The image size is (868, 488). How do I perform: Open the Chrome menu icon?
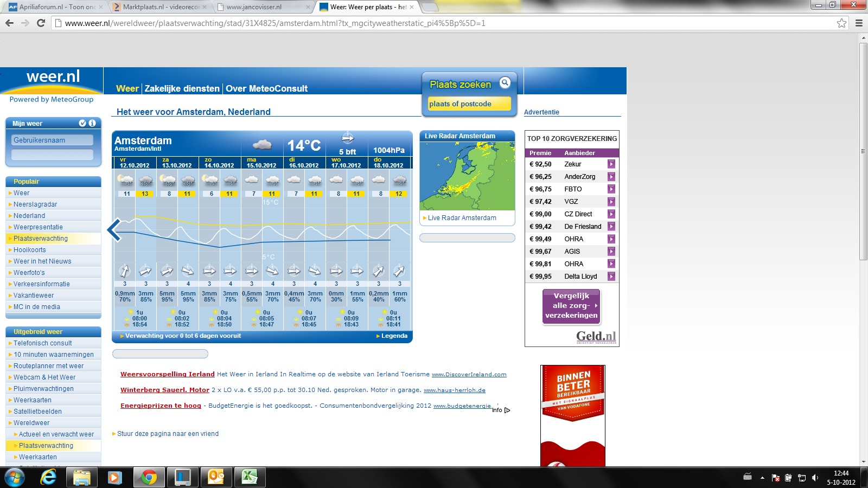[x=859, y=23]
